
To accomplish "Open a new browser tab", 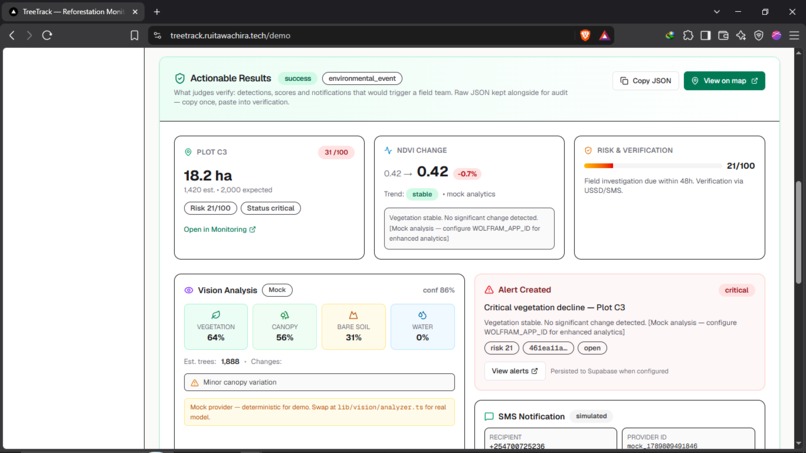I will pyautogui.click(x=157, y=11).
